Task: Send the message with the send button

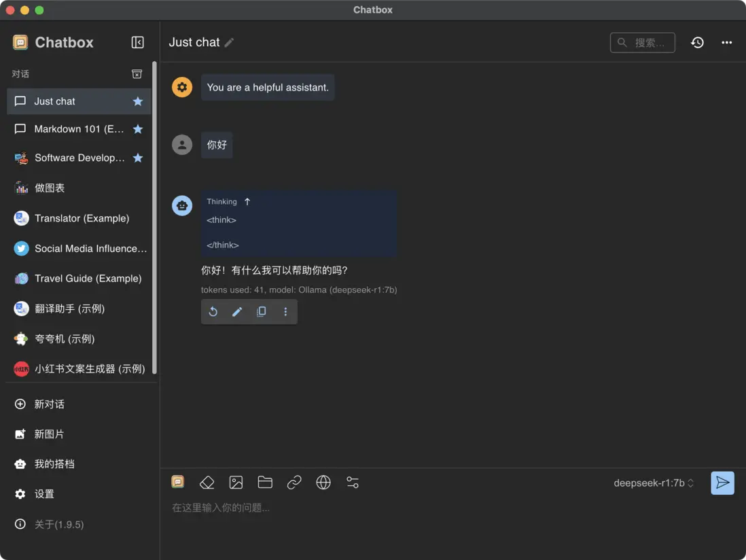Action: tap(722, 483)
